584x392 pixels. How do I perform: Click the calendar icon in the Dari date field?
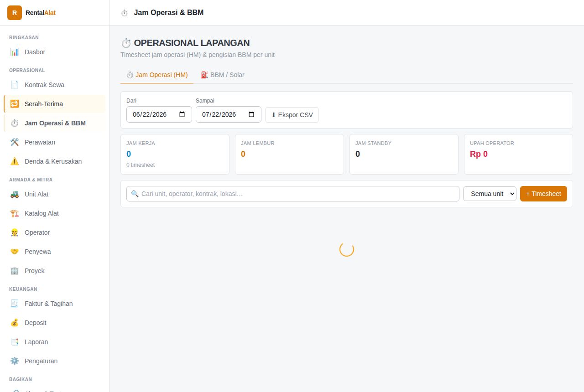pos(182,114)
